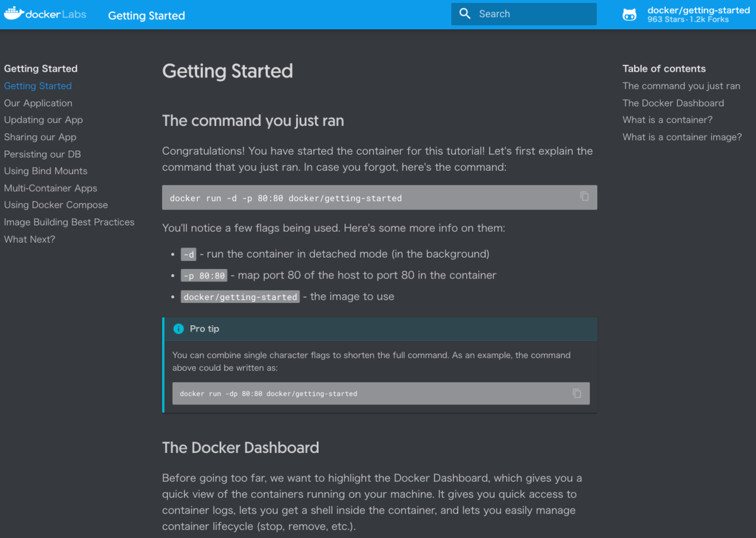
Task: Go to Updating our App
Action: click(x=43, y=120)
